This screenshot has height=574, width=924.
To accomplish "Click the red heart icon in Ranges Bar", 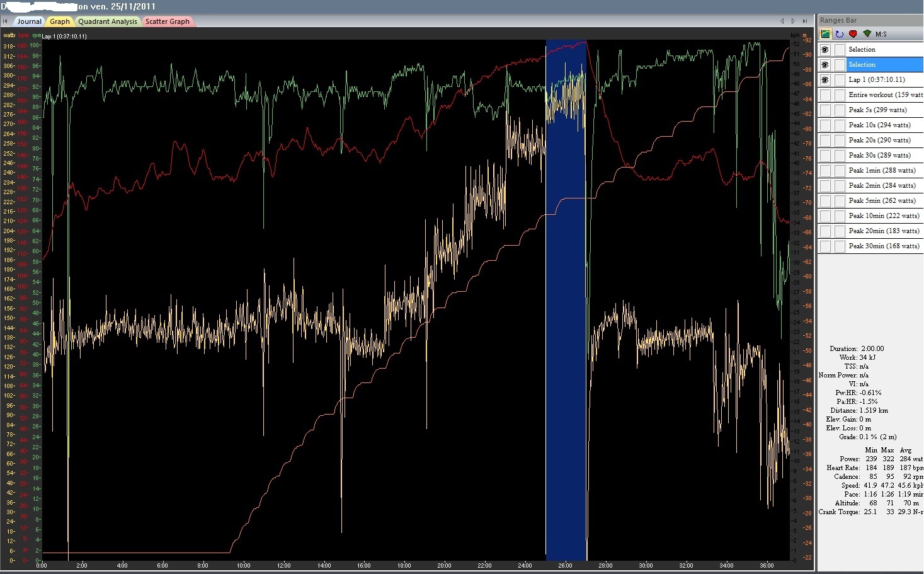I will coord(853,34).
